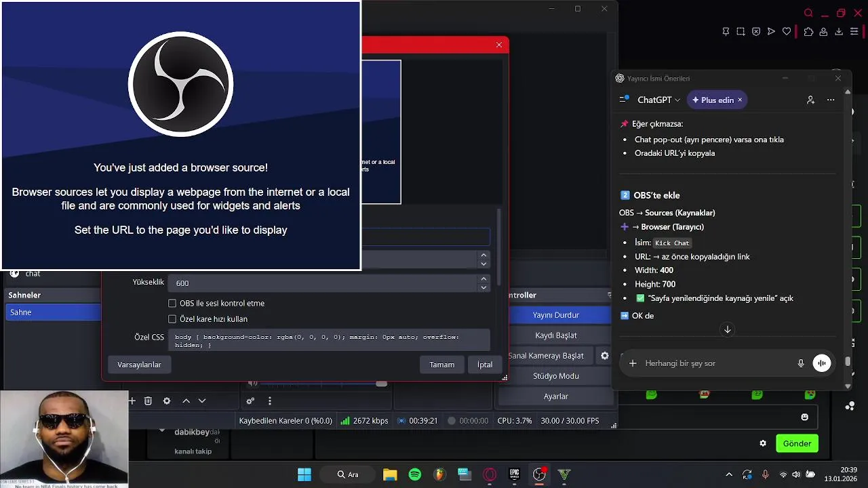Click the İptal button in properties dialog

point(485,365)
